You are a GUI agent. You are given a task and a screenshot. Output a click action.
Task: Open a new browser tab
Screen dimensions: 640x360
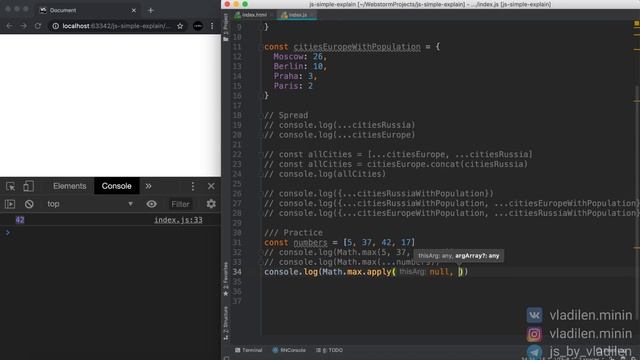pos(151,10)
